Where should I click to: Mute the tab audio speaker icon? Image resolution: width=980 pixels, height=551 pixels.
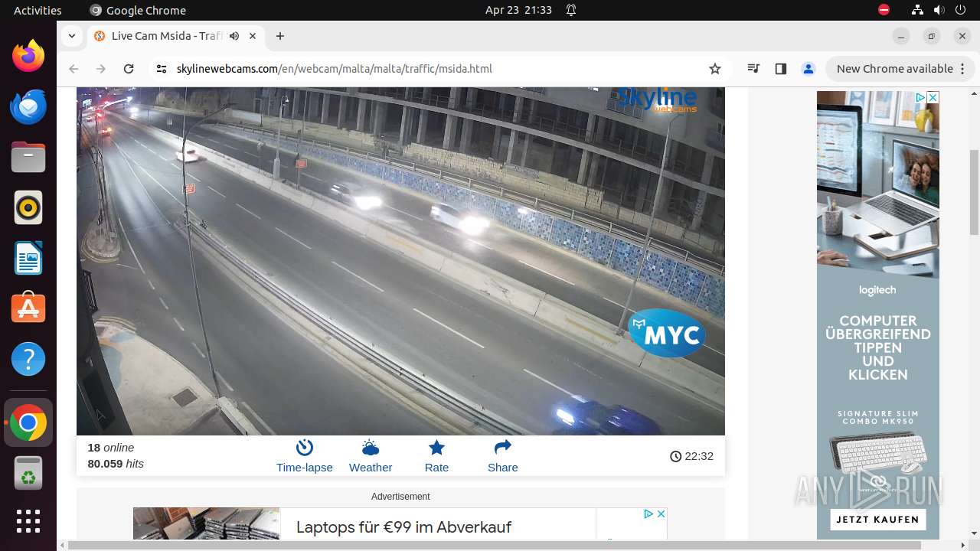tap(234, 36)
